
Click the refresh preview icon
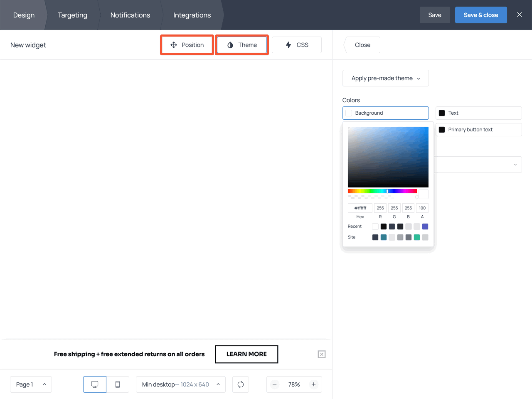click(x=240, y=384)
